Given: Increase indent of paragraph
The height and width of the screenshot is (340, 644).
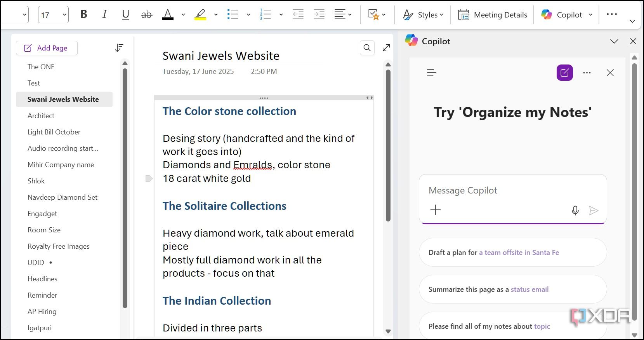Looking at the screenshot, I should click(x=319, y=14).
